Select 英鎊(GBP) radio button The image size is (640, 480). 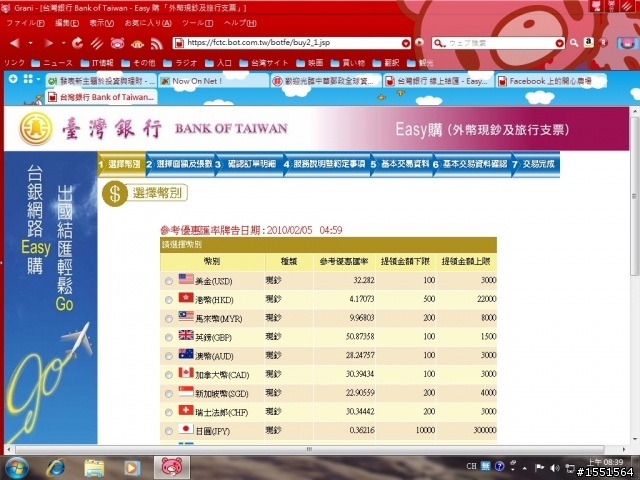point(169,338)
